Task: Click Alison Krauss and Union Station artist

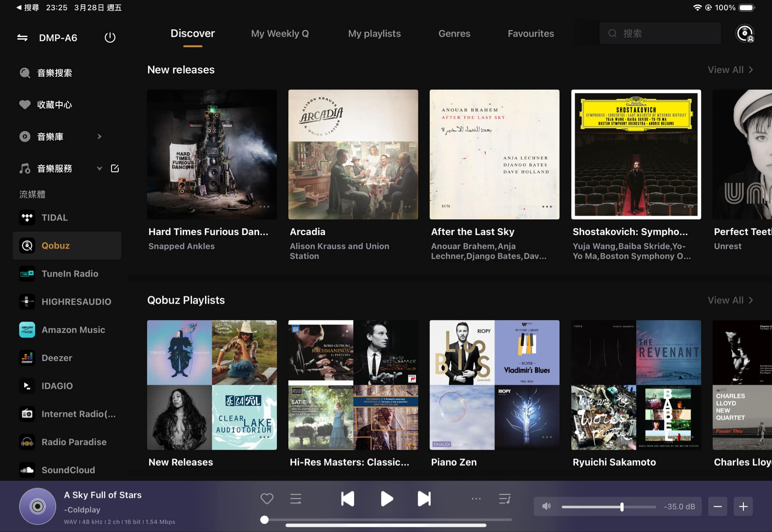Action: tap(339, 251)
